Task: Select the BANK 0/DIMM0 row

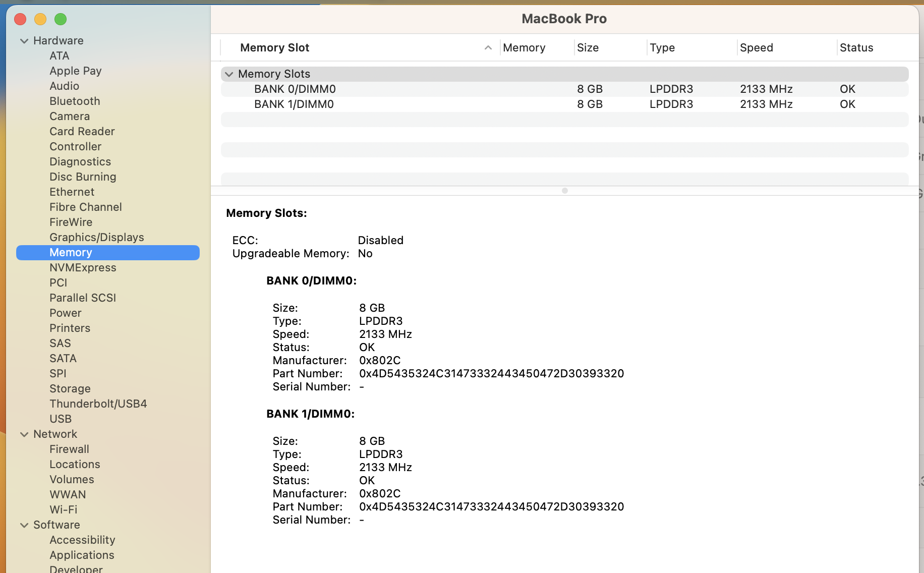Action: (295, 89)
